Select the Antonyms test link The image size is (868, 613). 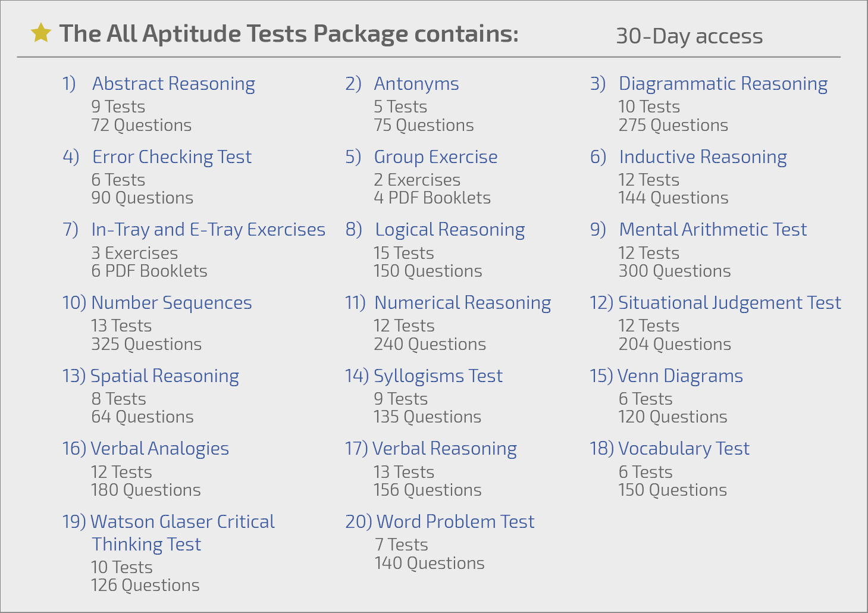[x=416, y=84]
